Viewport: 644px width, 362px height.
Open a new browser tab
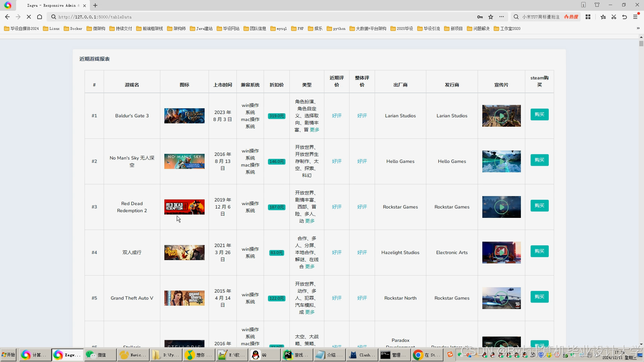(x=95, y=5)
